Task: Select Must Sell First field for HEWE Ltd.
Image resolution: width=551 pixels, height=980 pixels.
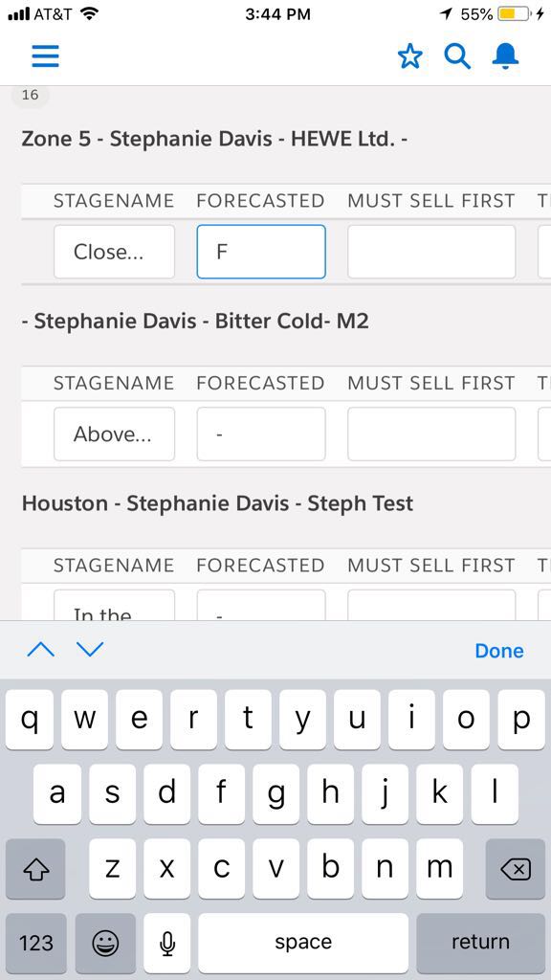Action: click(x=431, y=252)
